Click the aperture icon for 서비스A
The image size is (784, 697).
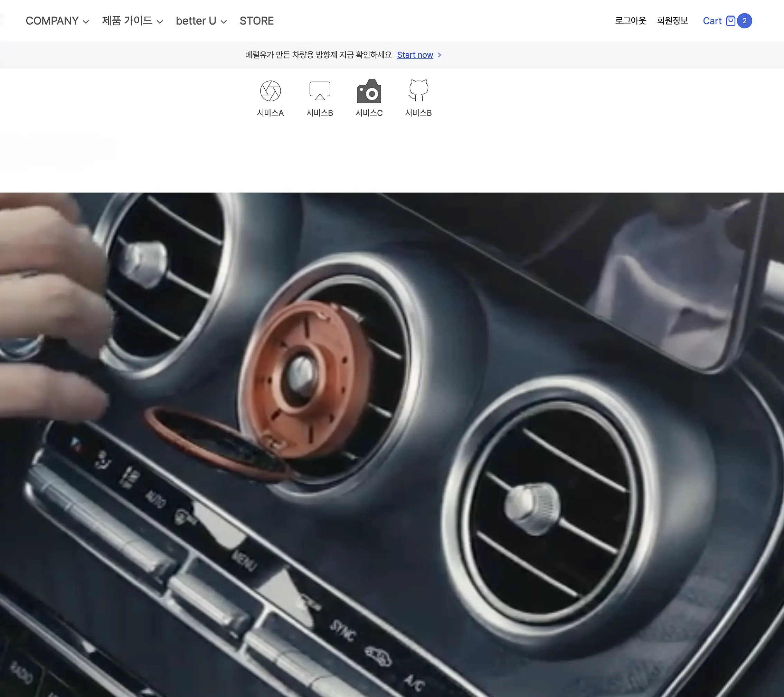click(x=271, y=91)
